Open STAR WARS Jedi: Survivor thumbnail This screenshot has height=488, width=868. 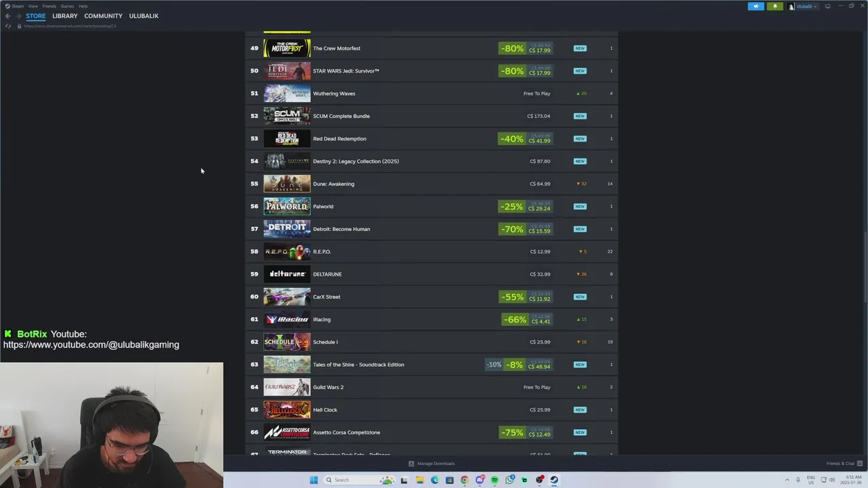click(x=287, y=70)
